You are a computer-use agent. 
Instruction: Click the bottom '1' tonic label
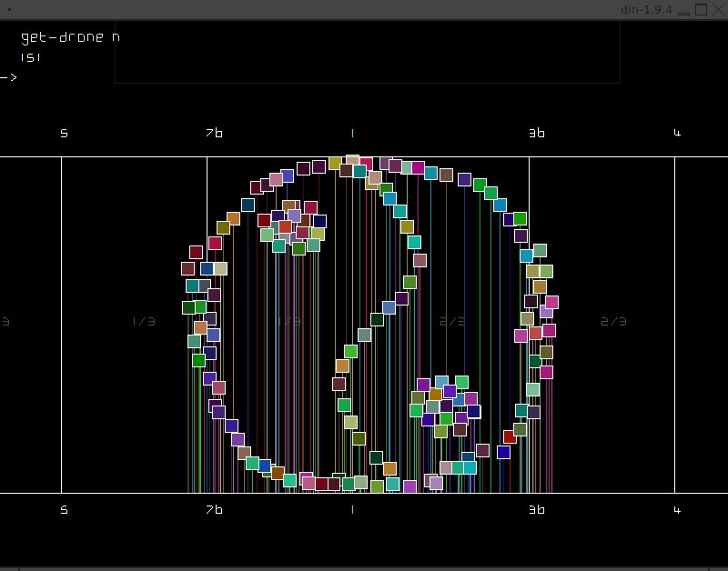click(352, 511)
